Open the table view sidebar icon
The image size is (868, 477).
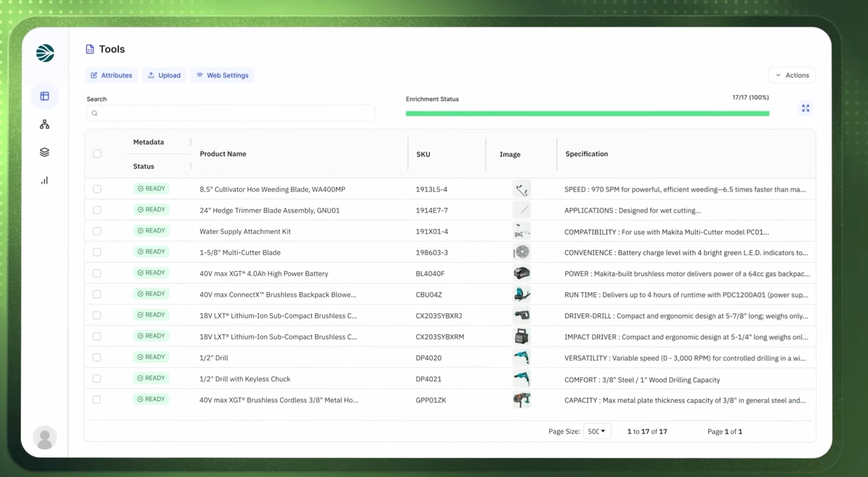pyautogui.click(x=45, y=96)
